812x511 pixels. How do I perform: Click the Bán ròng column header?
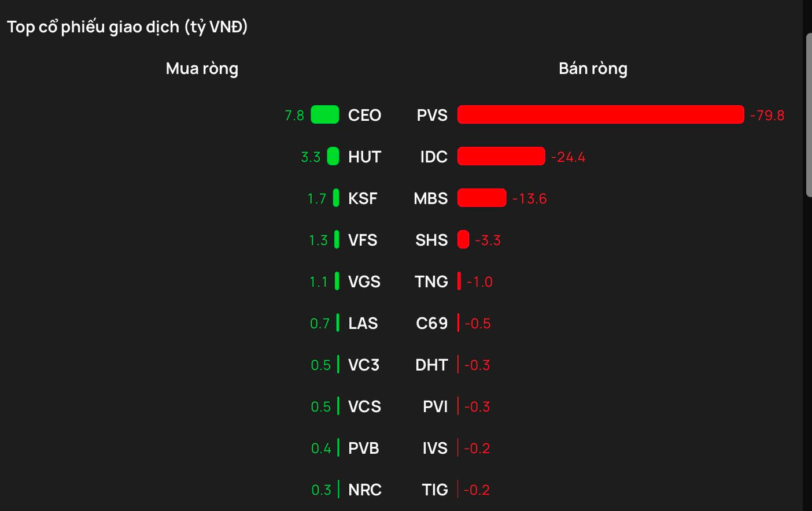coord(593,69)
